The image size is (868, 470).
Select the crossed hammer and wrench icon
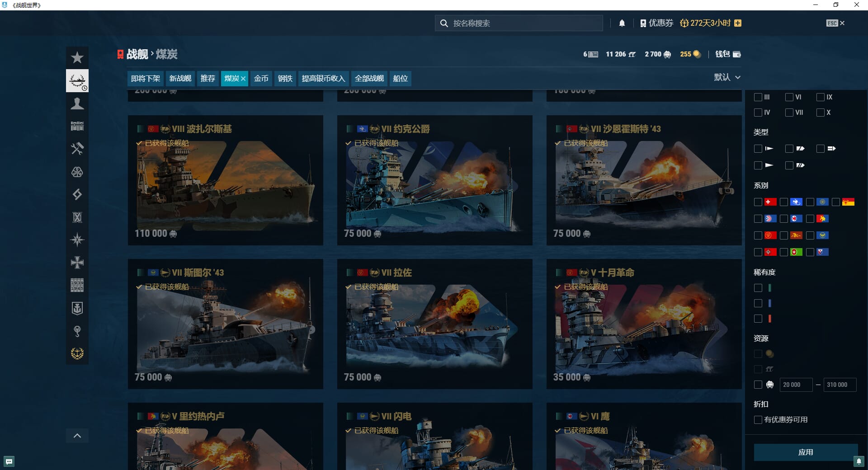tap(77, 149)
